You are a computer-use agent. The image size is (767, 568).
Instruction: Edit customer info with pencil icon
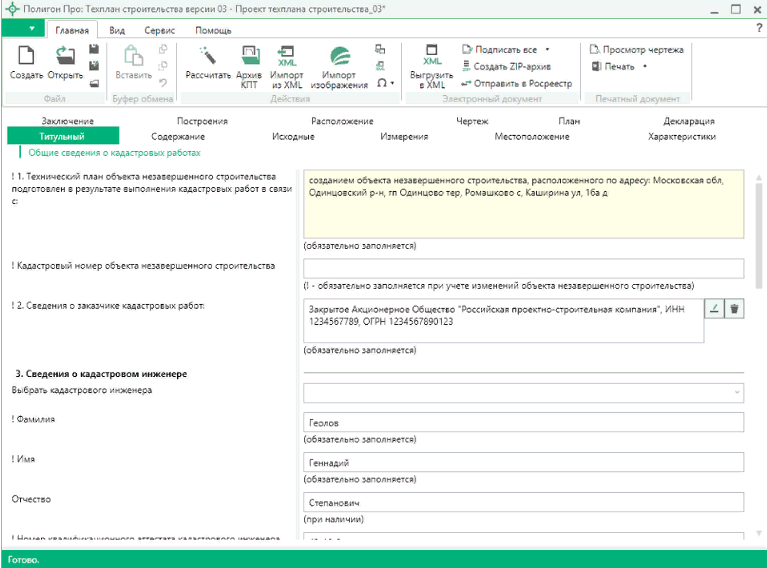point(714,309)
